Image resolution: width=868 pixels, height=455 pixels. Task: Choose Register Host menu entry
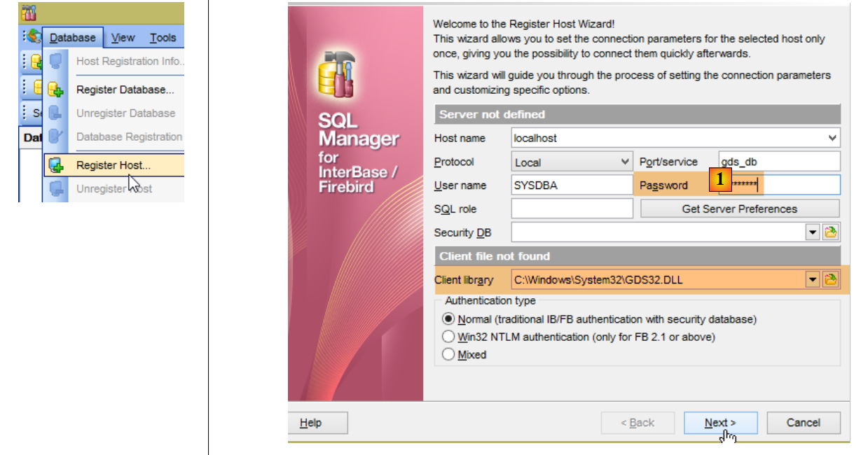113,166
